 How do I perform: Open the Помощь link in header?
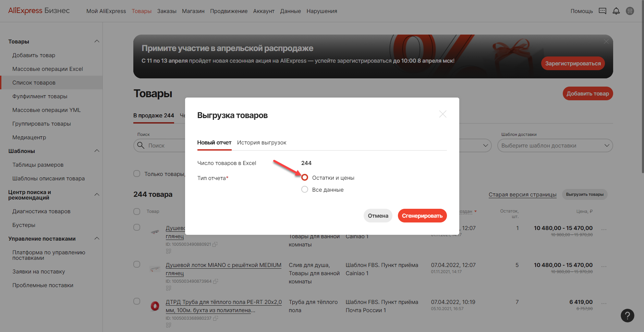[x=582, y=11]
